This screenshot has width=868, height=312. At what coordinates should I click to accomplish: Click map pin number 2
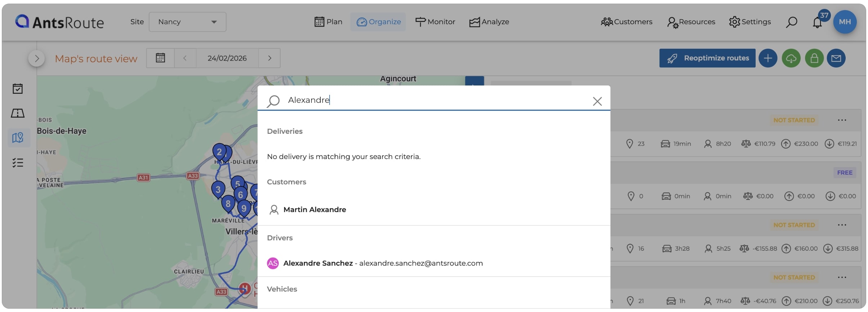[x=219, y=152]
